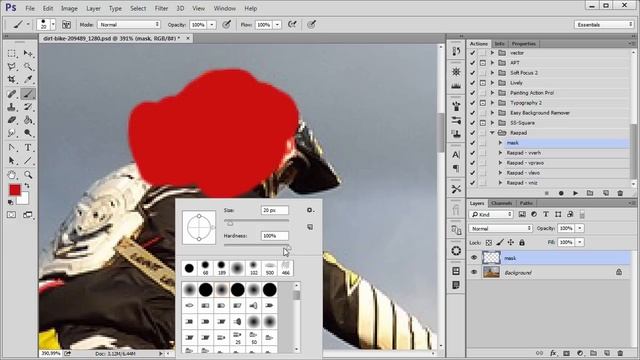Delete the selected action
640x360 pixels.
pos(620,193)
